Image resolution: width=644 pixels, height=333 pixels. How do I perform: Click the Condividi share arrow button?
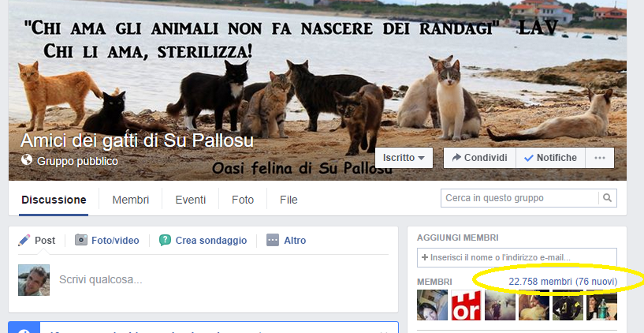tap(479, 158)
